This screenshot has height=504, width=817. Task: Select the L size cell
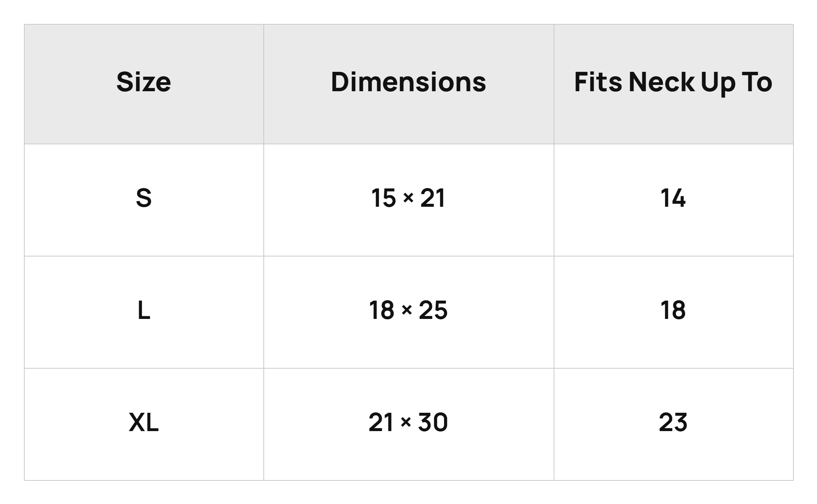144,312
